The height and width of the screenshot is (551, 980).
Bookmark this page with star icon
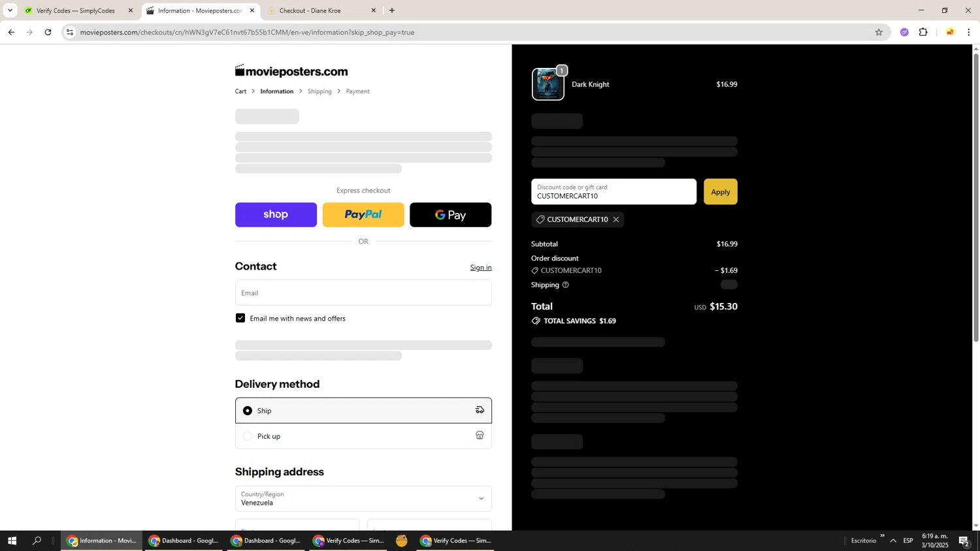(879, 32)
